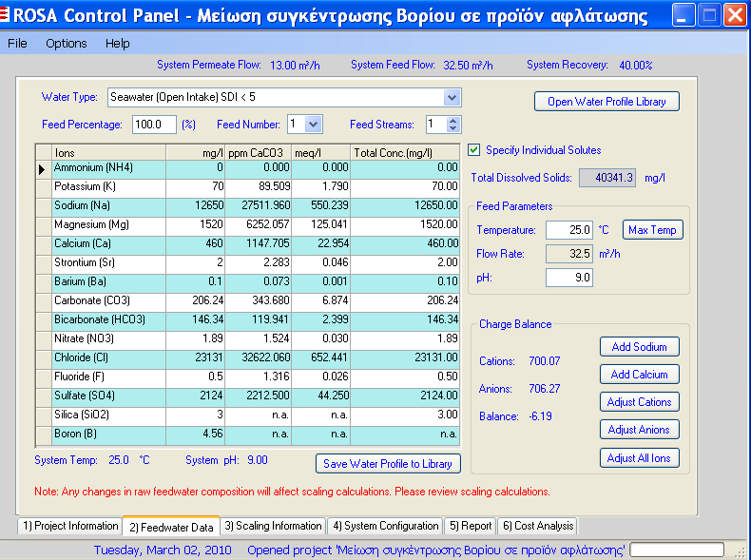Click the Ions column header
This screenshot has height=560, width=751.
click(x=108, y=153)
